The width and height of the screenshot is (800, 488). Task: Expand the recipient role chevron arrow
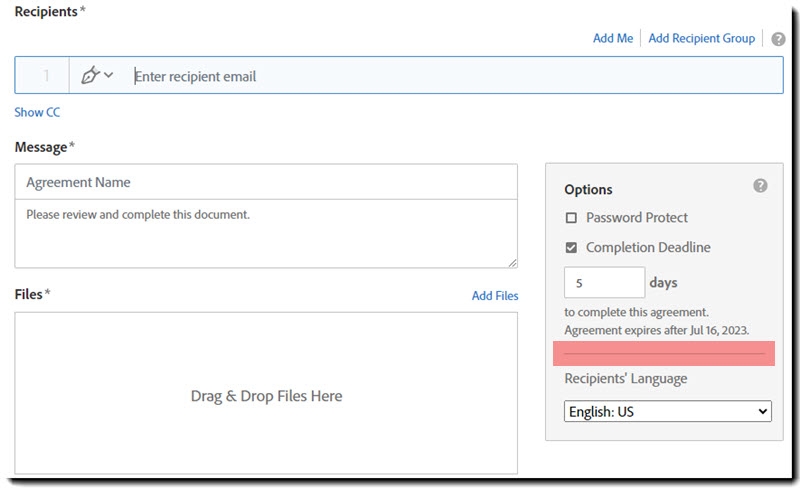click(x=109, y=75)
